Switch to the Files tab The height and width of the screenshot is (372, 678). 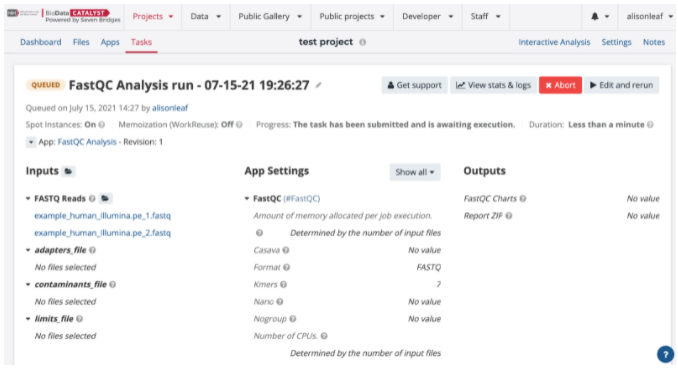pos(81,42)
